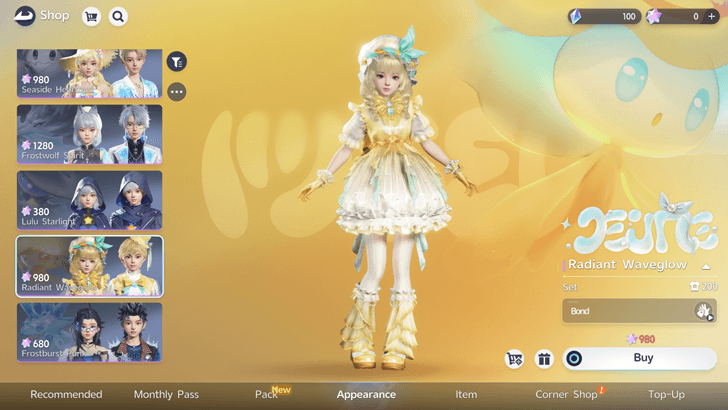Select the Frostwolf Spirit outfit card
The height and width of the screenshot is (410, 728).
tap(90, 134)
